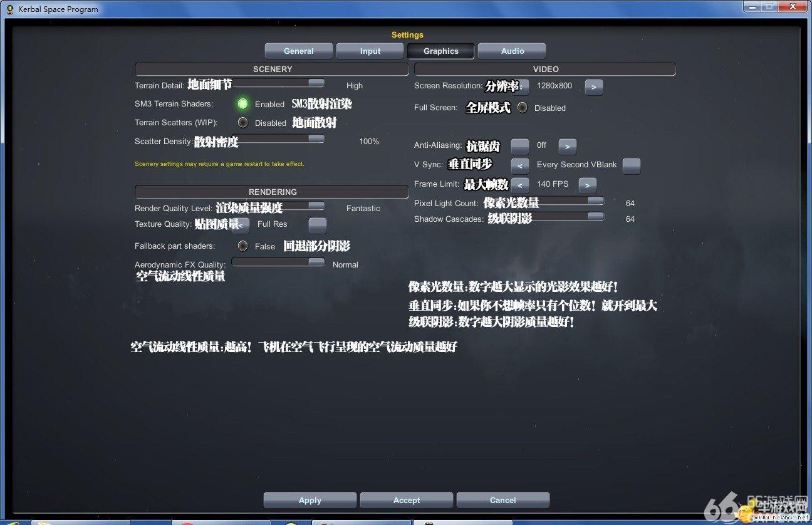Click the Anti-Aliasing previous button

click(x=520, y=147)
